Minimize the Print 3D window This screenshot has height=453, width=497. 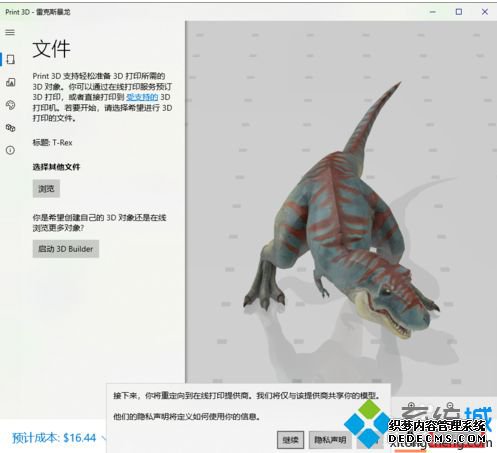(433, 12)
